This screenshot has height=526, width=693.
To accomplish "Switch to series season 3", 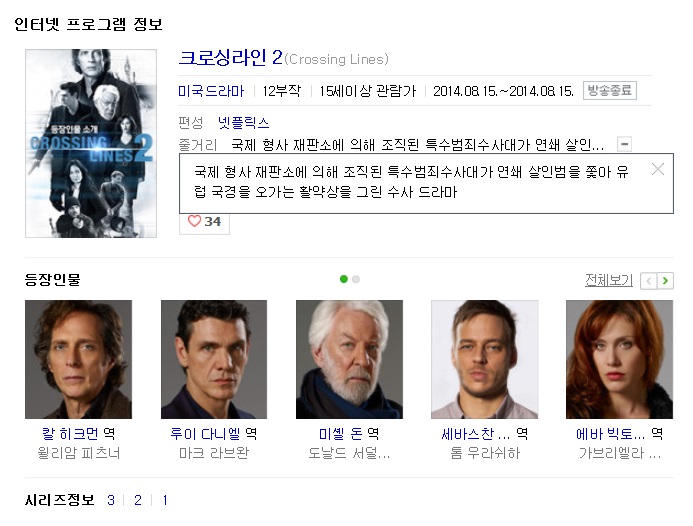I will point(111,500).
